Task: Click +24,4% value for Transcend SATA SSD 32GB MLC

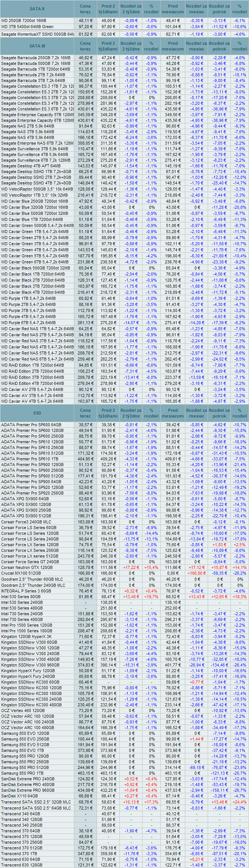Action: point(240,802)
